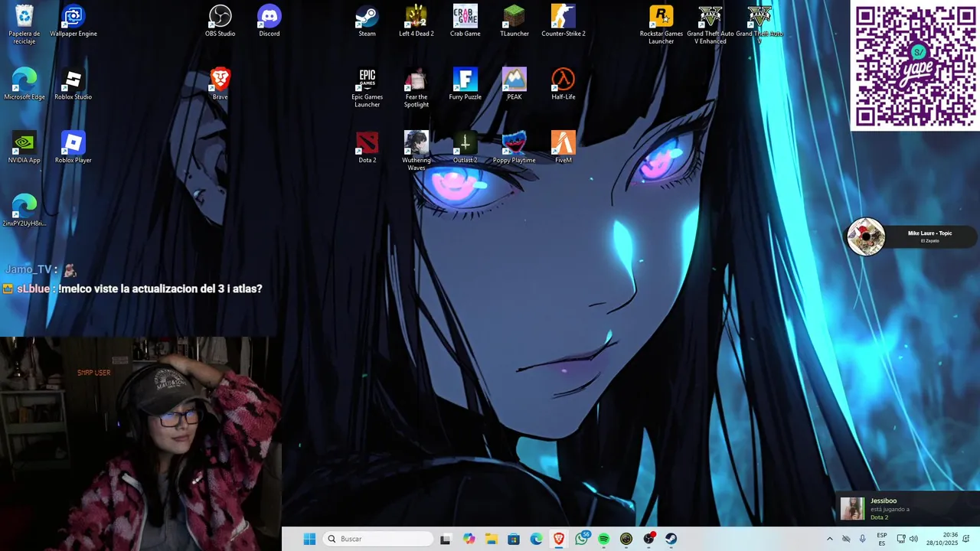The width and height of the screenshot is (980, 551).
Task: Open the volume and network flyout
Action: (x=907, y=539)
